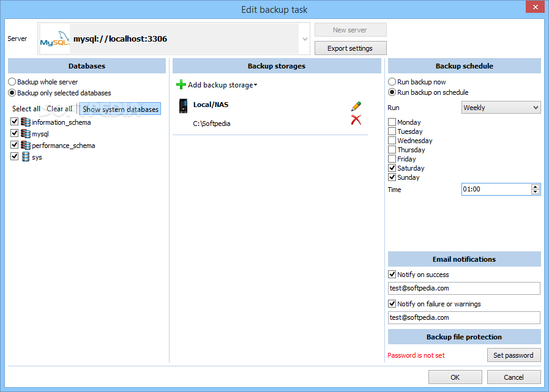Uncheck the information_schema checkbox
The image size is (549, 392).
click(14, 122)
